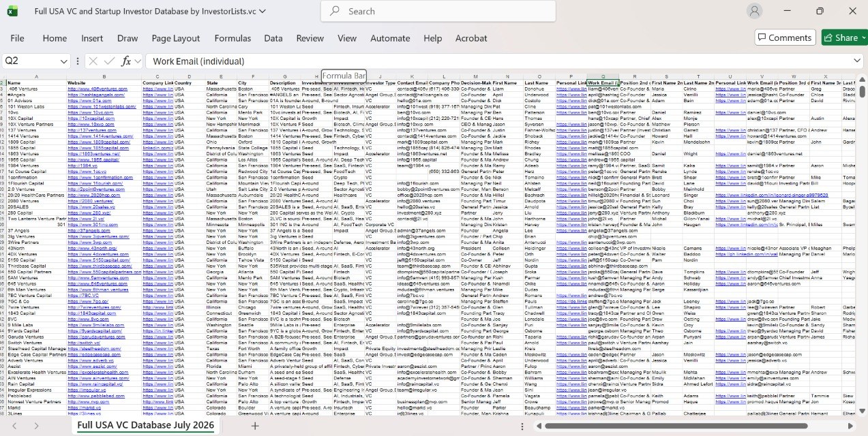Switch to the Home ribbon tab

[x=55, y=38]
